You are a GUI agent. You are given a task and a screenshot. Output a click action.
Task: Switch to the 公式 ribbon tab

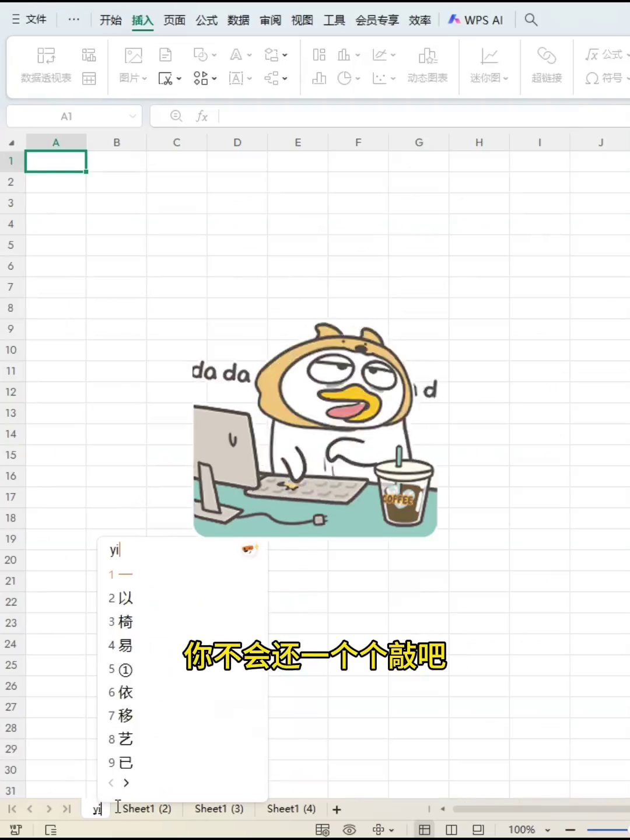pos(206,20)
